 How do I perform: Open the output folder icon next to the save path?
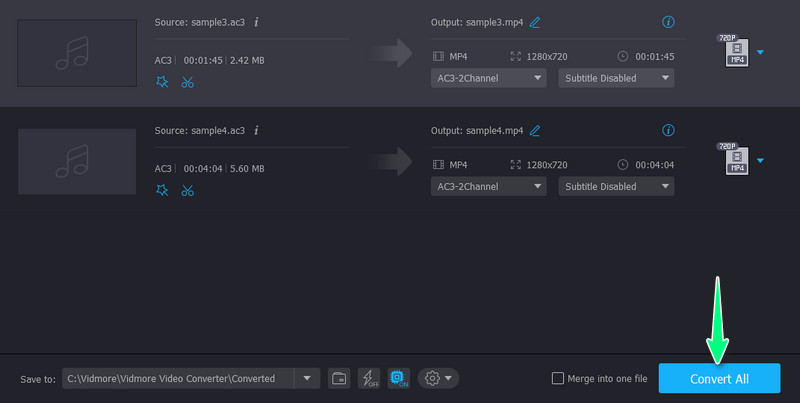(x=339, y=378)
